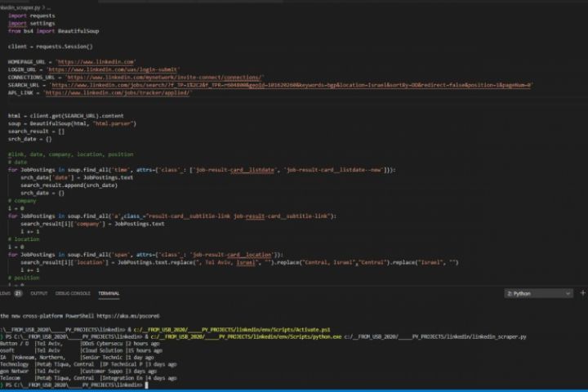Open a new terminal with the plus icon
The width and height of the screenshot is (588, 392).
pos(582,293)
